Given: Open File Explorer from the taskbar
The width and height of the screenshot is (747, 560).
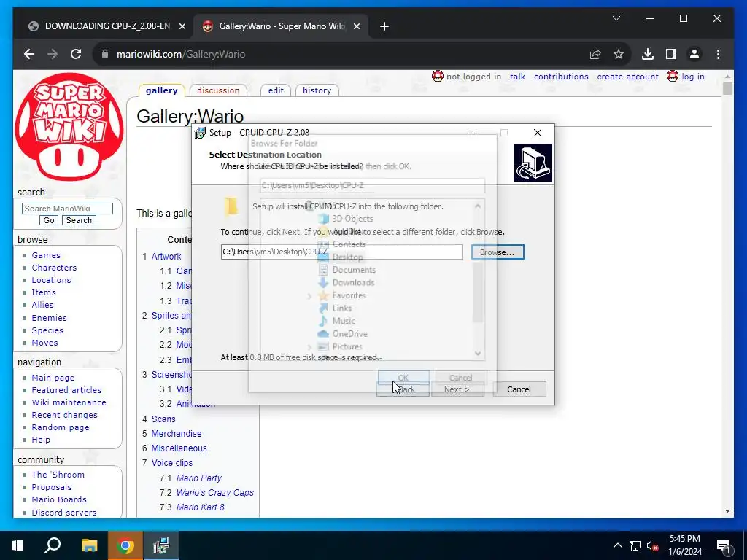Looking at the screenshot, I should click(89, 545).
